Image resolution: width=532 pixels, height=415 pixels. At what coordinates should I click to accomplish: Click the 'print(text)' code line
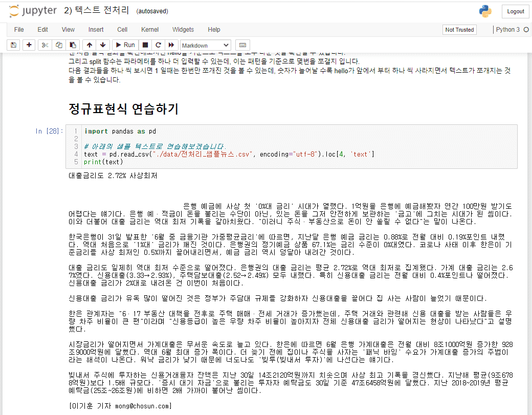coord(103,162)
